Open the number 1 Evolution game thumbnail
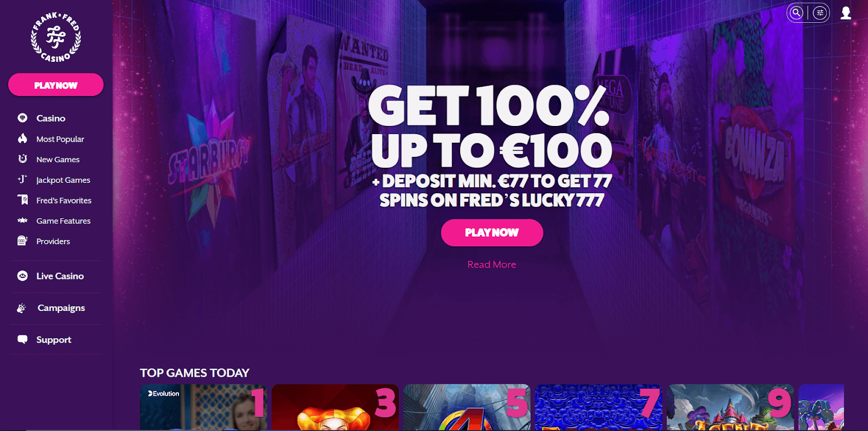The image size is (868, 431). 203,407
